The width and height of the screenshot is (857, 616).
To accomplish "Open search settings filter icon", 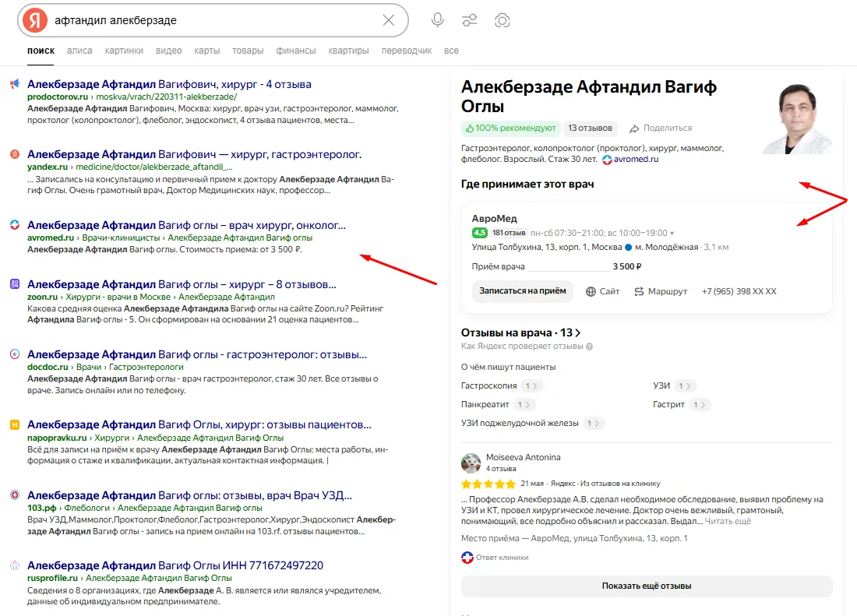I will 470,20.
